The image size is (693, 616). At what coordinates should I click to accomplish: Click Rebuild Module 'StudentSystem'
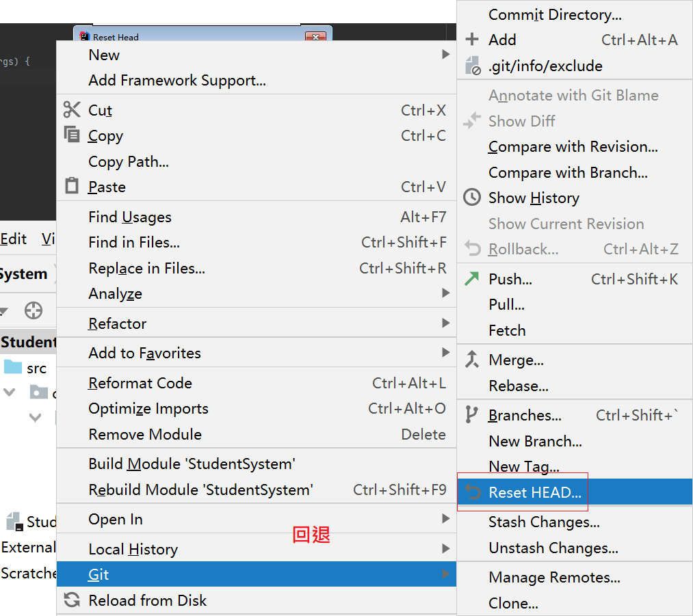coord(200,490)
